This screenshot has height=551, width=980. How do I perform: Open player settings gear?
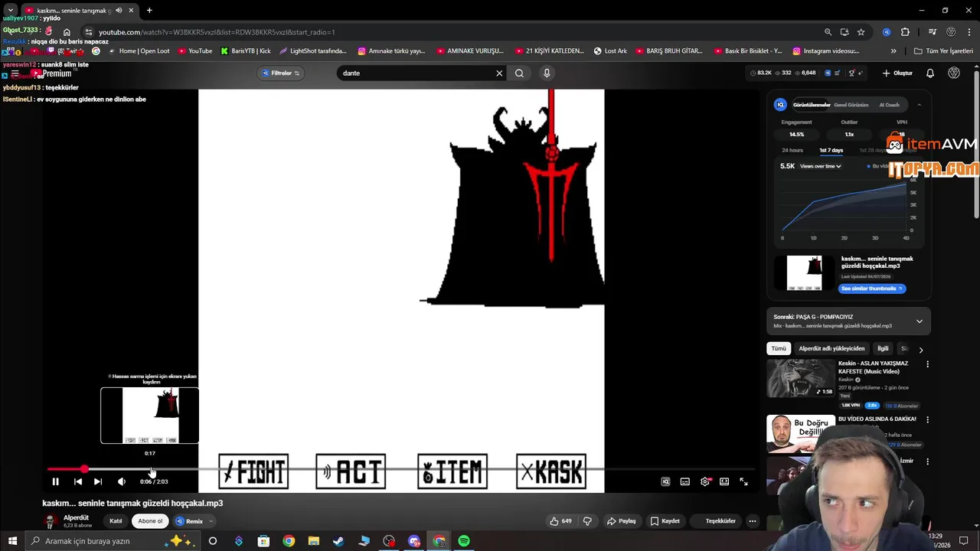(x=705, y=481)
